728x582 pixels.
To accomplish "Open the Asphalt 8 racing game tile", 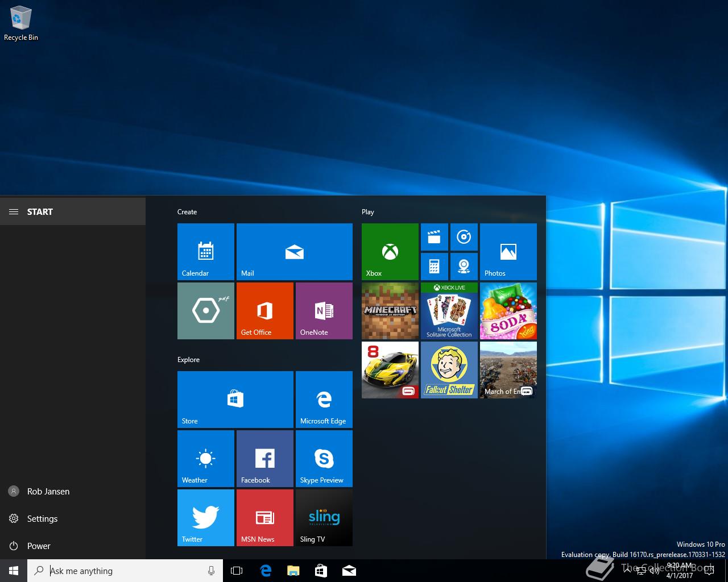I will point(390,370).
